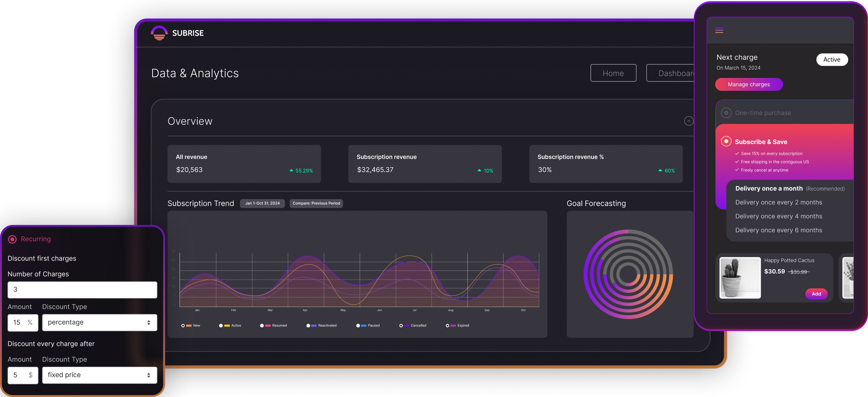
Task: Click the Number of Charges input field
Action: (x=82, y=290)
